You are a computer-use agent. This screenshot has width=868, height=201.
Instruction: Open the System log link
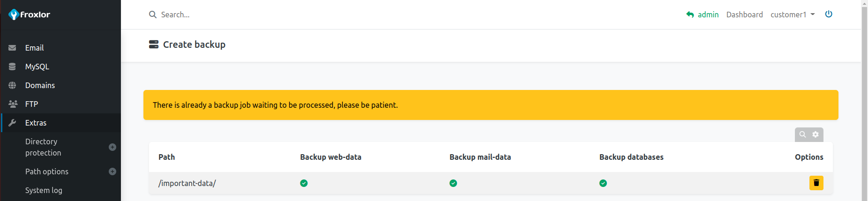(x=44, y=190)
